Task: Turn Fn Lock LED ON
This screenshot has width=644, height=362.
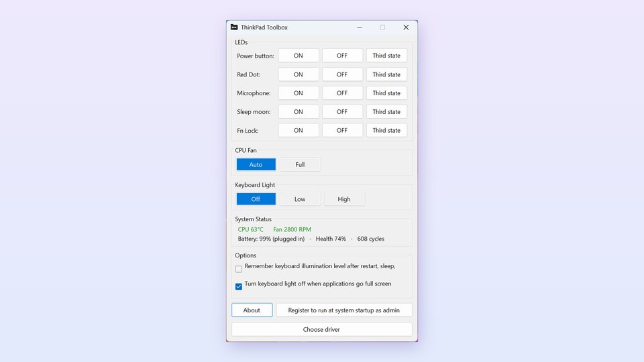Action: pos(299,130)
